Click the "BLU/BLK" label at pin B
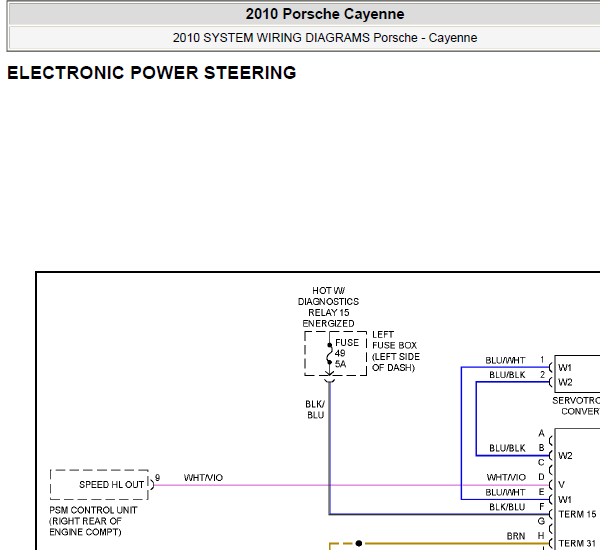Image resolution: width=600 pixels, height=550 pixels. (507, 448)
